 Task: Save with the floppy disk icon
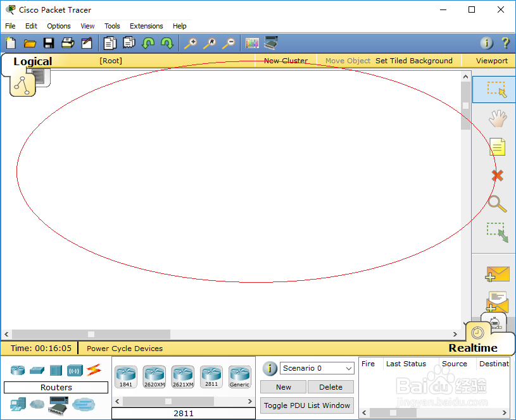(49, 43)
